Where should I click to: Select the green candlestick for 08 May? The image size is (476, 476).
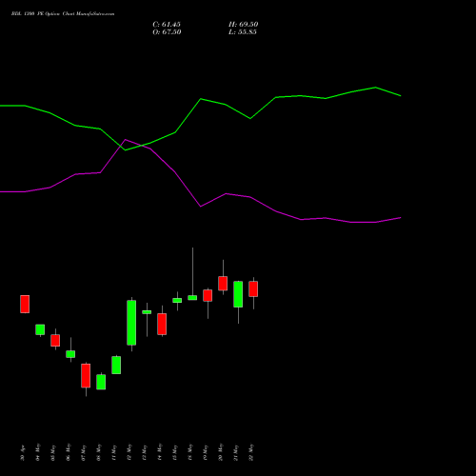pyautogui.click(x=101, y=382)
